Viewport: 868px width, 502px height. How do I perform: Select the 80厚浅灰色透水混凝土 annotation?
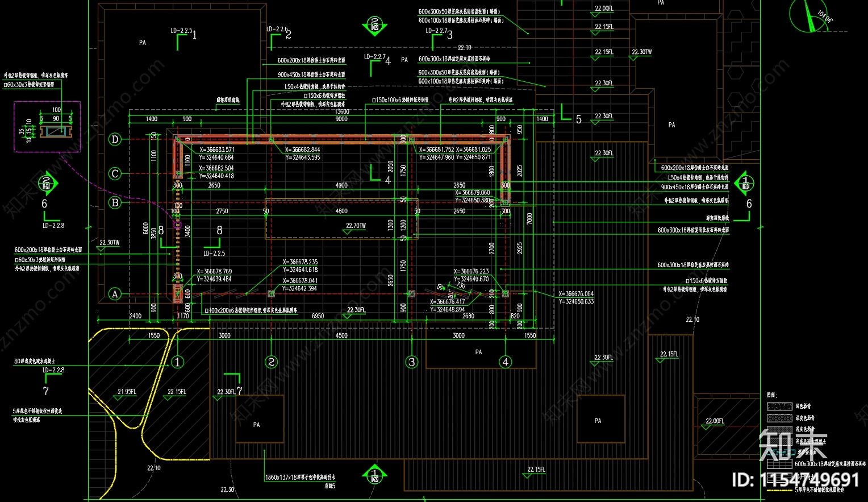(35, 361)
